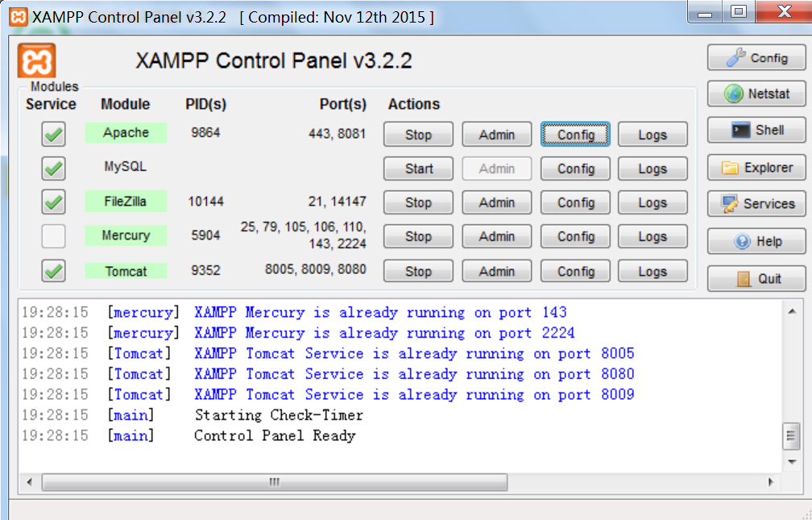Screen dimensions: 812x520
Task: Open Netstat from the right sidebar
Action: 756,94
